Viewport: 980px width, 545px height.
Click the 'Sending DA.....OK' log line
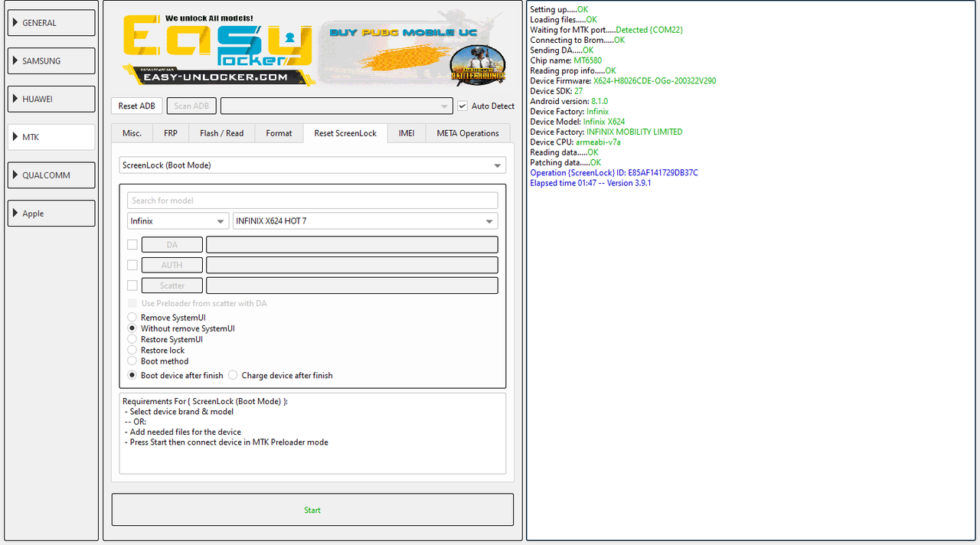(562, 51)
